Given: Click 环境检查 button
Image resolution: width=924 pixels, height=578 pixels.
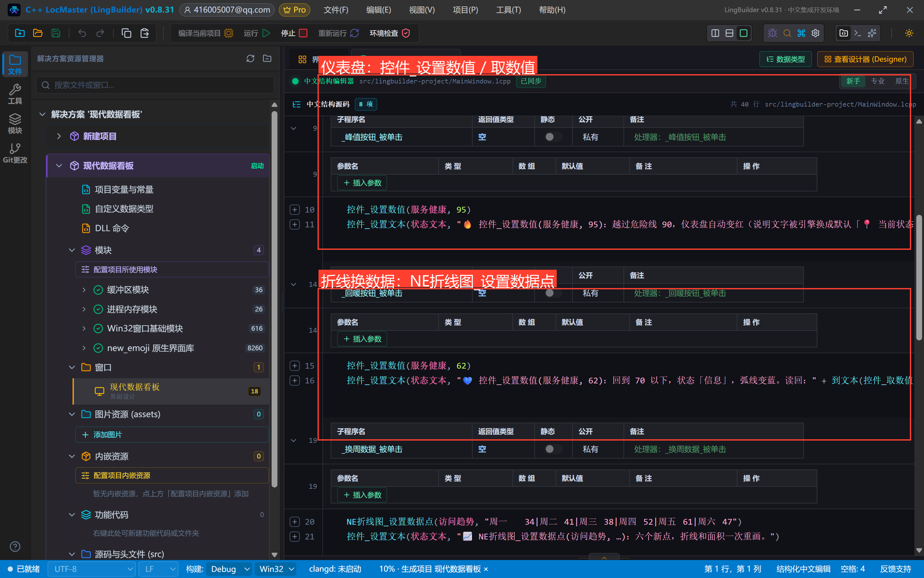Looking at the screenshot, I should (x=389, y=33).
